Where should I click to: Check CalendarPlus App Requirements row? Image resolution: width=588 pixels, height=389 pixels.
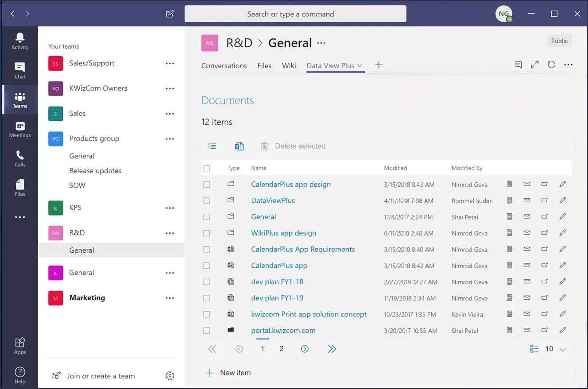coord(207,249)
